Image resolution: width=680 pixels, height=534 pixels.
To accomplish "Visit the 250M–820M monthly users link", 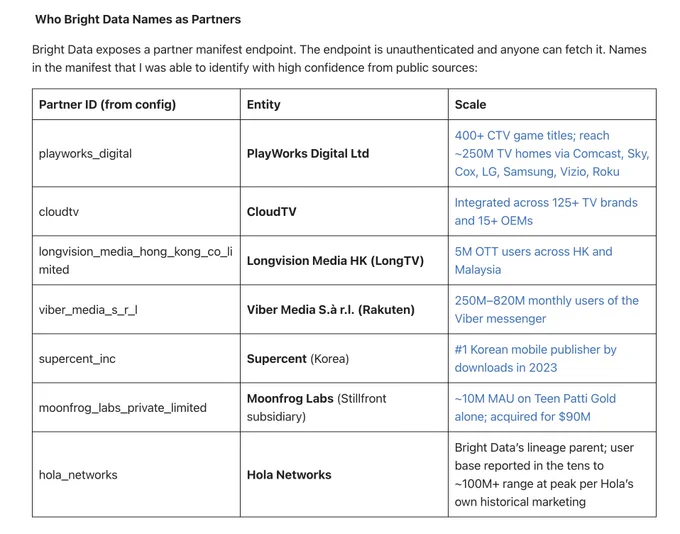I will pos(546,310).
